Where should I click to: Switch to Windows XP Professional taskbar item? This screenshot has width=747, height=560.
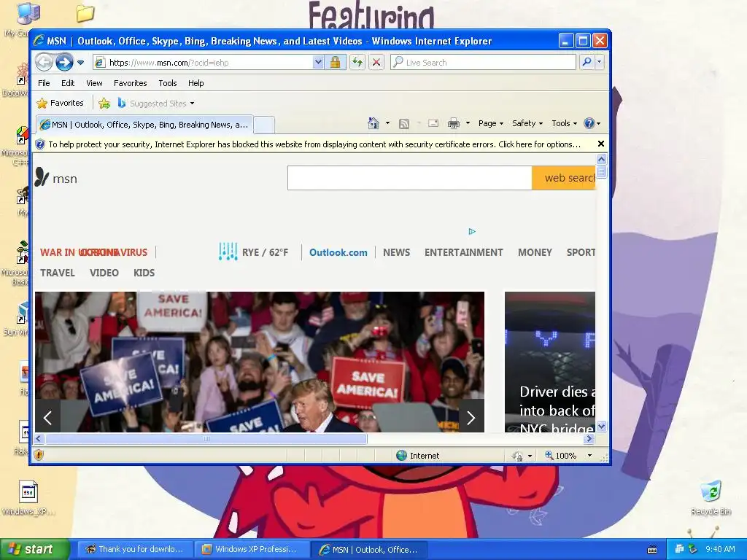click(x=250, y=550)
